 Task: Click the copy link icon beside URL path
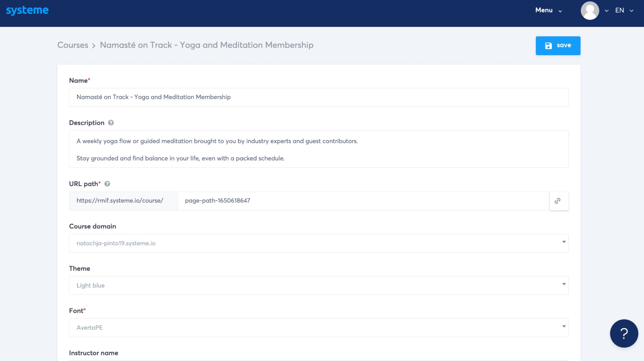pyautogui.click(x=558, y=201)
